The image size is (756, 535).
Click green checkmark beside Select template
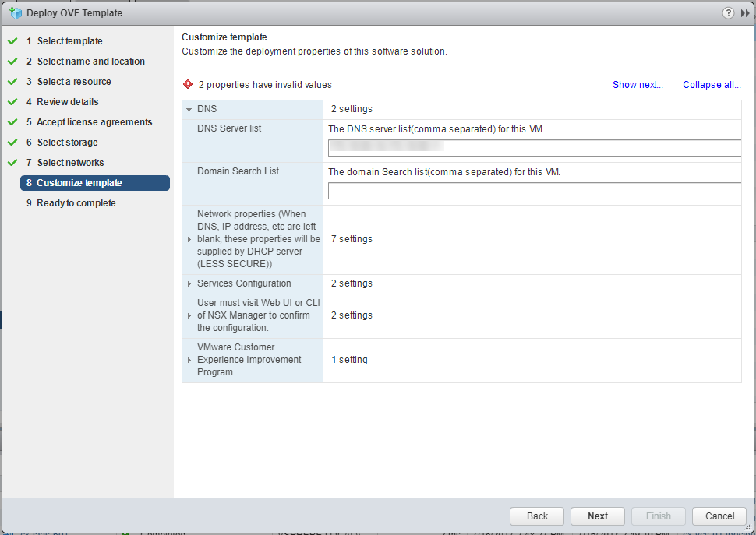(x=12, y=41)
